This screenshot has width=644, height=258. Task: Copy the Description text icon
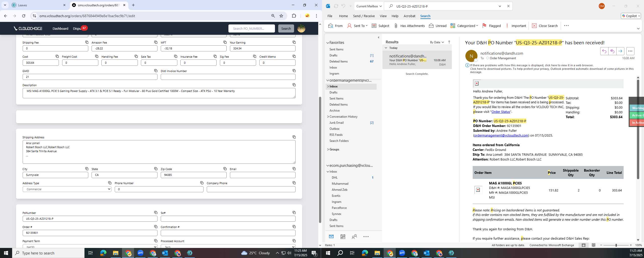(x=294, y=85)
